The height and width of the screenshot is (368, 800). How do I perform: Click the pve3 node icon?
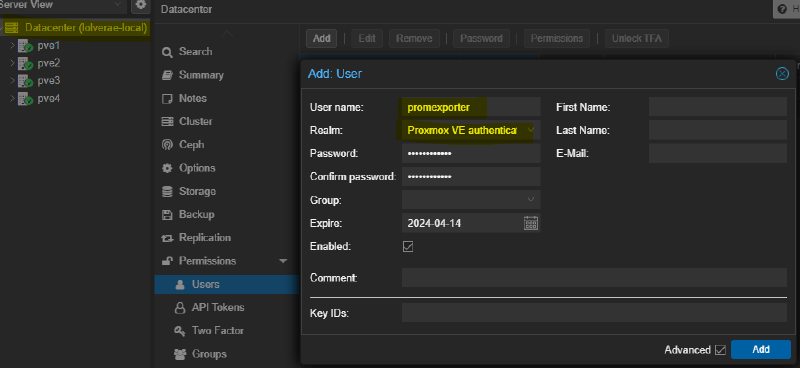tap(26, 81)
